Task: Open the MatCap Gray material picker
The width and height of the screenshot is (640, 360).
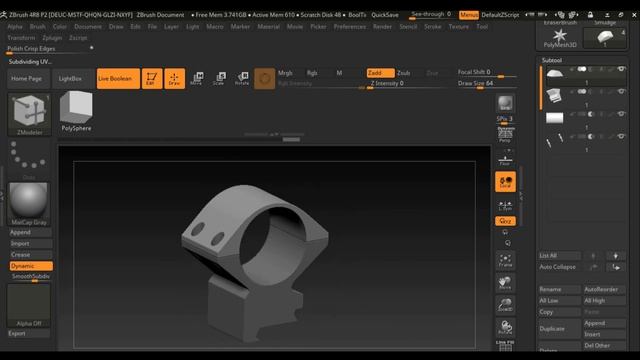Action: (29, 204)
